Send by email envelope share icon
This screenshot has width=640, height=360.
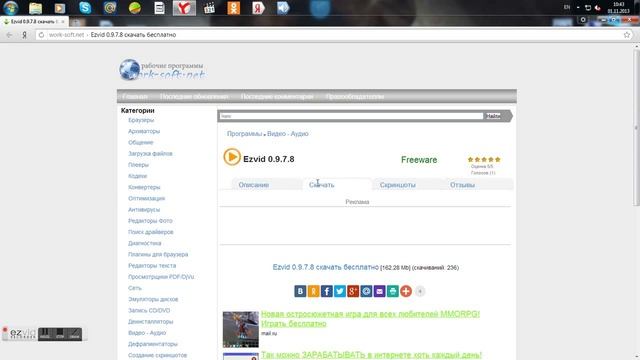380,291
